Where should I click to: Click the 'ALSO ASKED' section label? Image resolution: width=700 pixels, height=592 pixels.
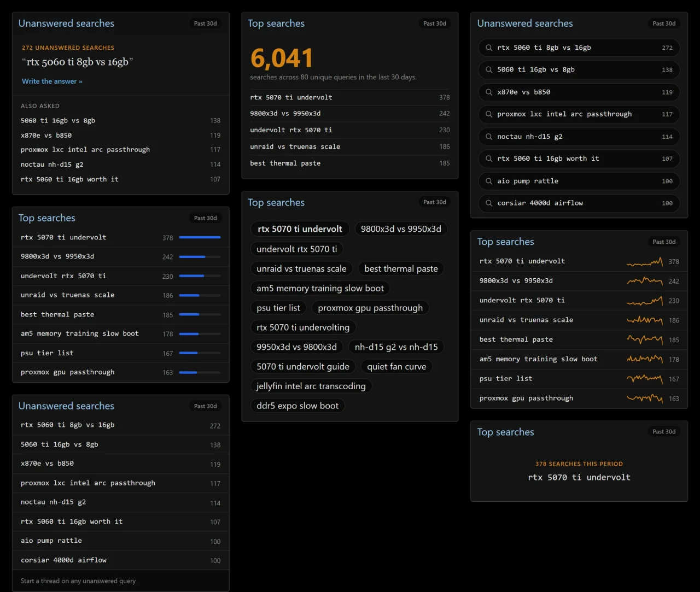click(x=40, y=106)
